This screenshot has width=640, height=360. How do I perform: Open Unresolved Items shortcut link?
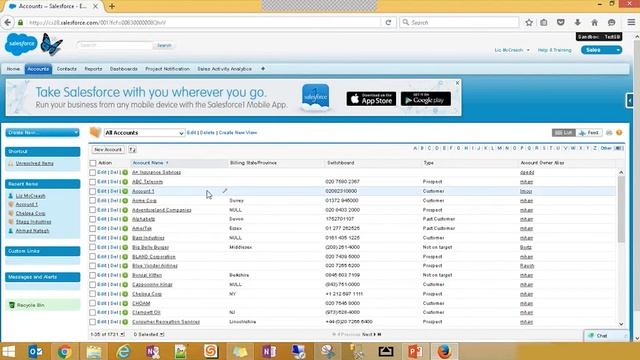click(35, 163)
